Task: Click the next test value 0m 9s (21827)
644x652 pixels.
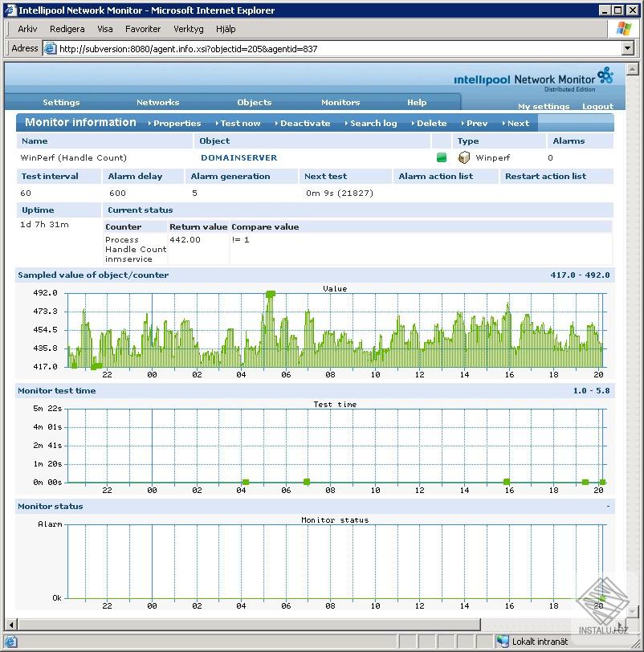Action: pyautogui.click(x=340, y=193)
